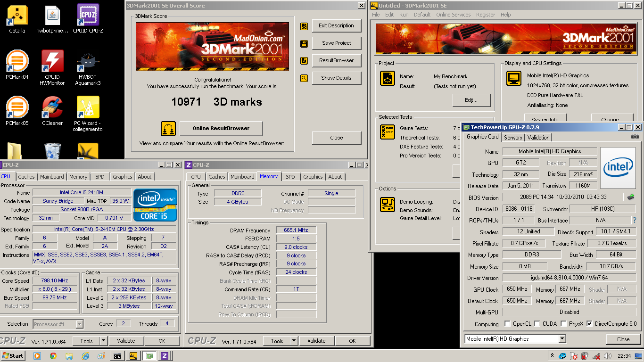The height and width of the screenshot is (362, 644).
Task: Click the volume speaker tray icon
Action: click(x=608, y=356)
